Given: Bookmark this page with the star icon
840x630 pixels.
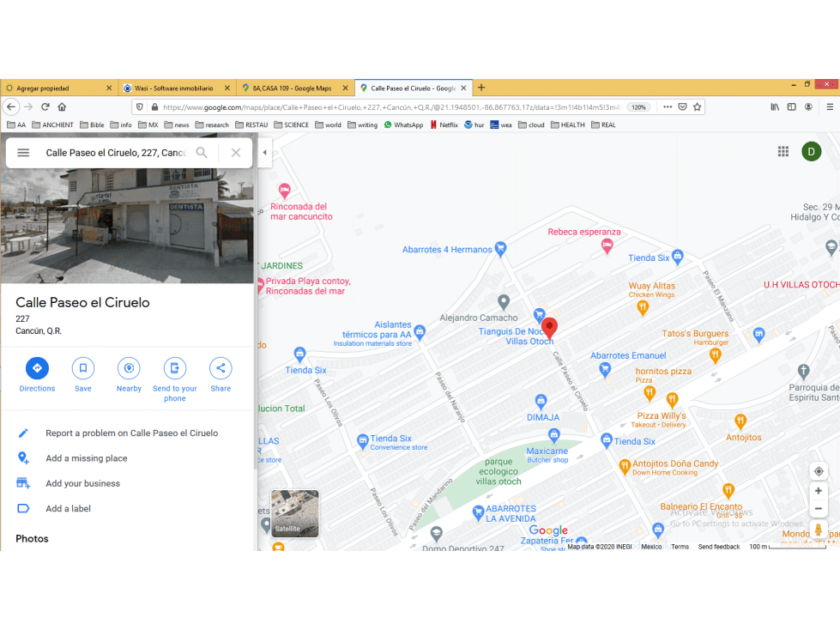Looking at the screenshot, I should click(x=697, y=107).
